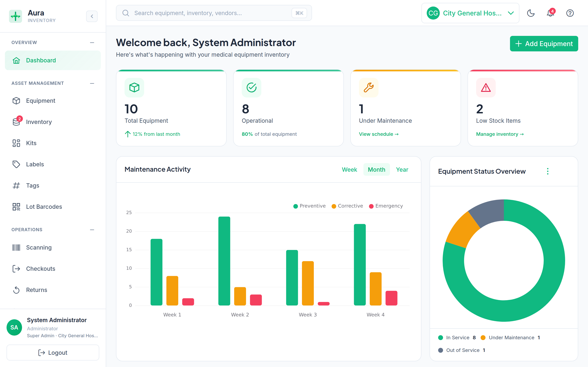The width and height of the screenshot is (588, 367).
Task: Click the Add Equipment button
Action: tap(544, 44)
